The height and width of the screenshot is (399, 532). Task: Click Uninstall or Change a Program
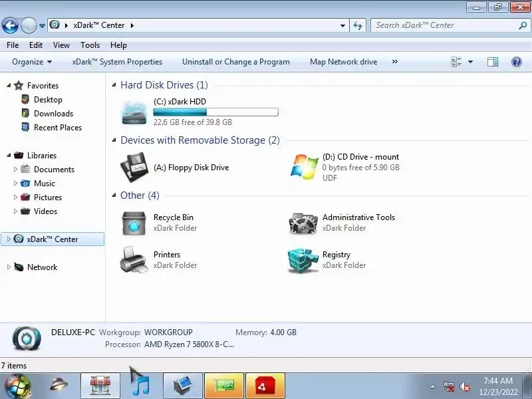[x=236, y=62]
